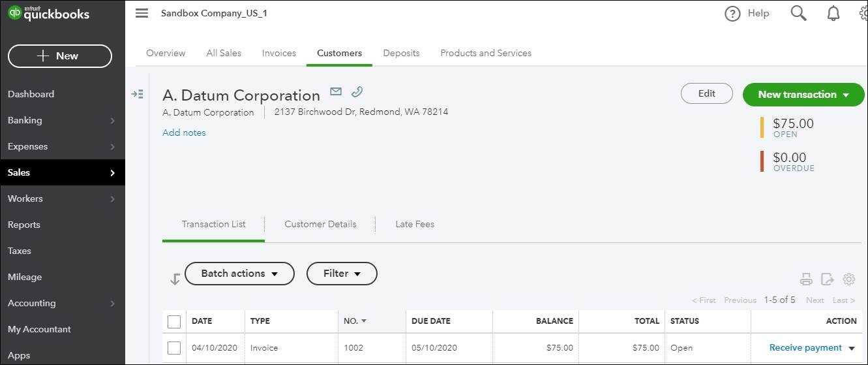Switch to the All Sales tab

(224, 53)
